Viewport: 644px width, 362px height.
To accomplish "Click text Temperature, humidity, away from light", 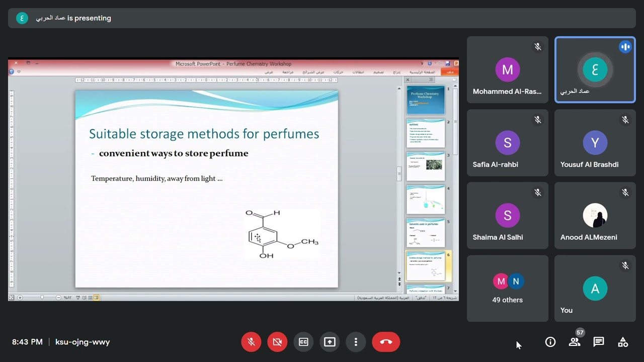I will 156,178.
